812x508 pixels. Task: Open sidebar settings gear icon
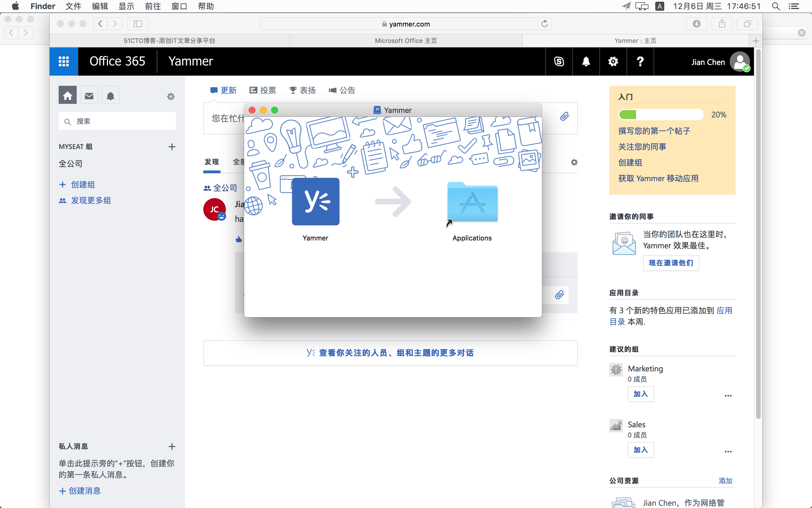[x=171, y=97]
